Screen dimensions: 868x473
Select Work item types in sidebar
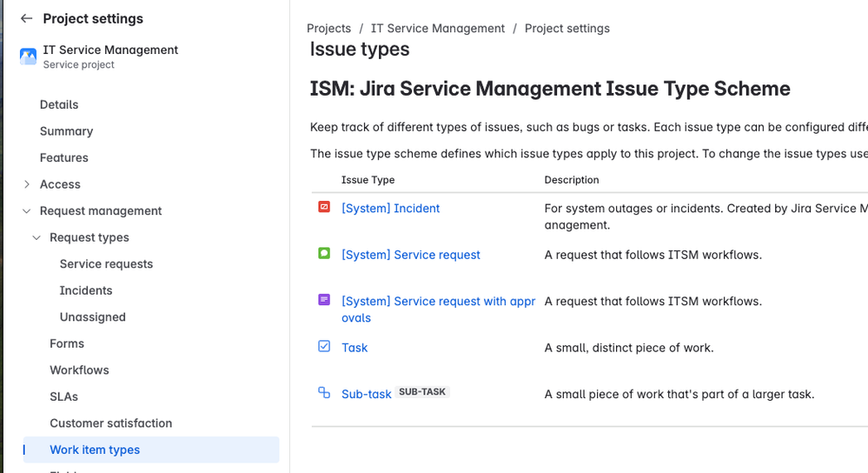pos(151,450)
